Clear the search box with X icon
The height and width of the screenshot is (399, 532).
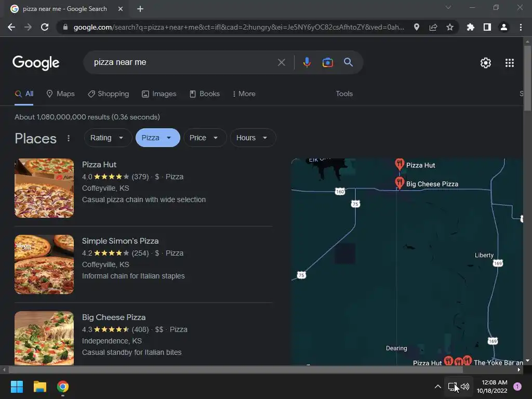pyautogui.click(x=281, y=62)
